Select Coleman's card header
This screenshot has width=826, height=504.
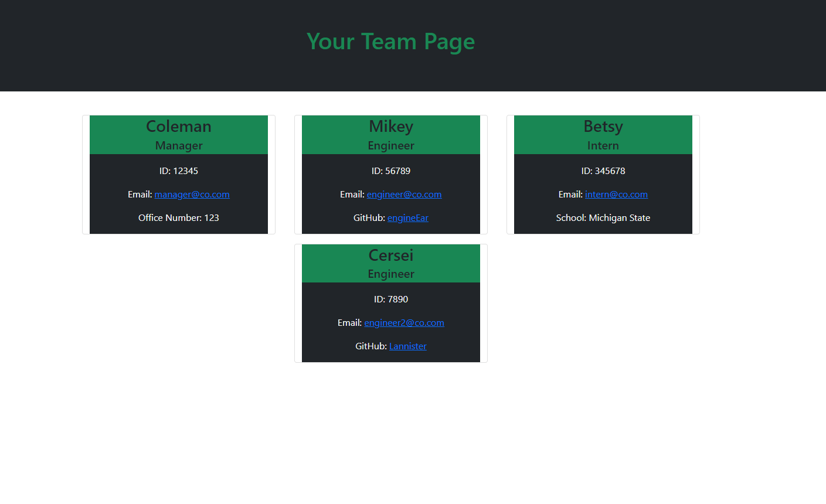click(179, 127)
